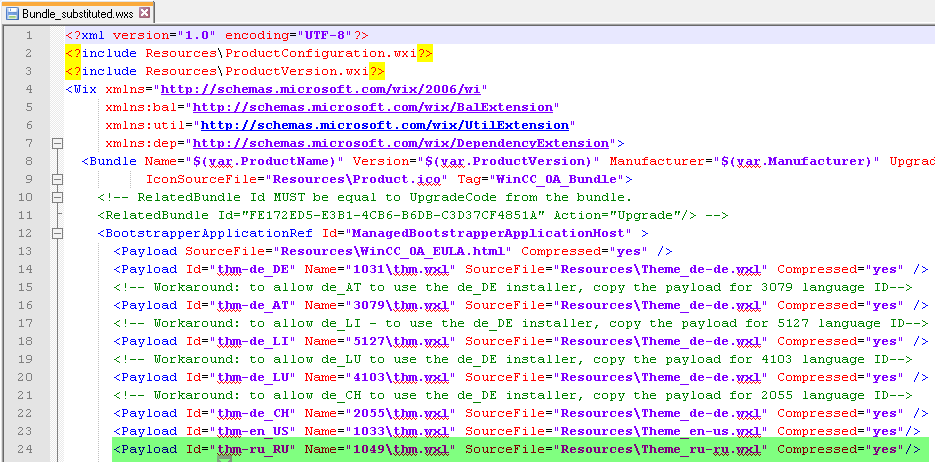Click the de_CH workaround comment on line 21
This screenshot has height=462, width=935.
[513, 395]
